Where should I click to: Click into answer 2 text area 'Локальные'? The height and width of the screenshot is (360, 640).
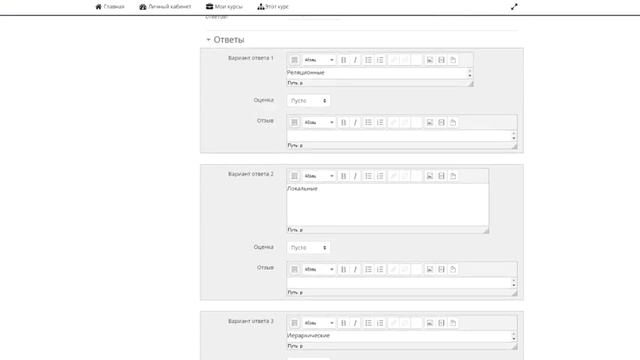(x=388, y=204)
